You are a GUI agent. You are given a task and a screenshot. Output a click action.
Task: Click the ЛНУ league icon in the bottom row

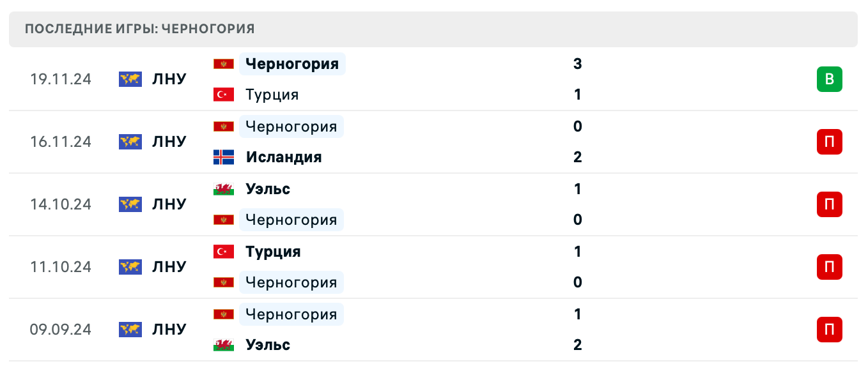130,330
